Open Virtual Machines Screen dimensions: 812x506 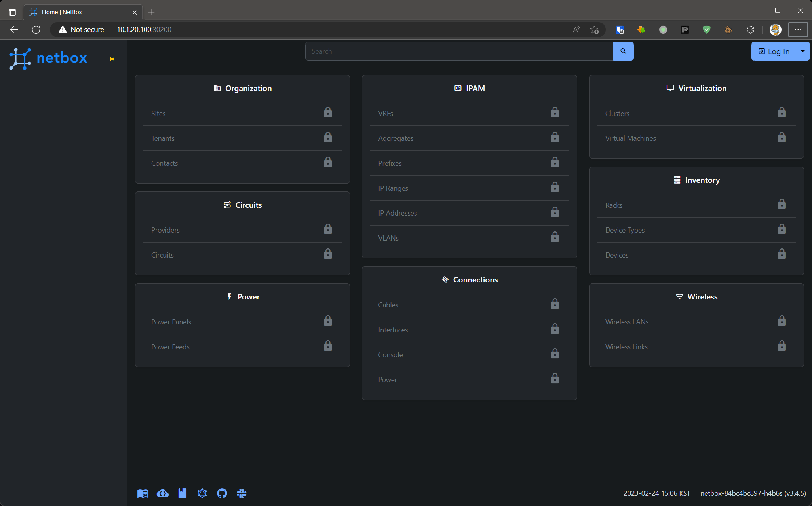pos(630,138)
